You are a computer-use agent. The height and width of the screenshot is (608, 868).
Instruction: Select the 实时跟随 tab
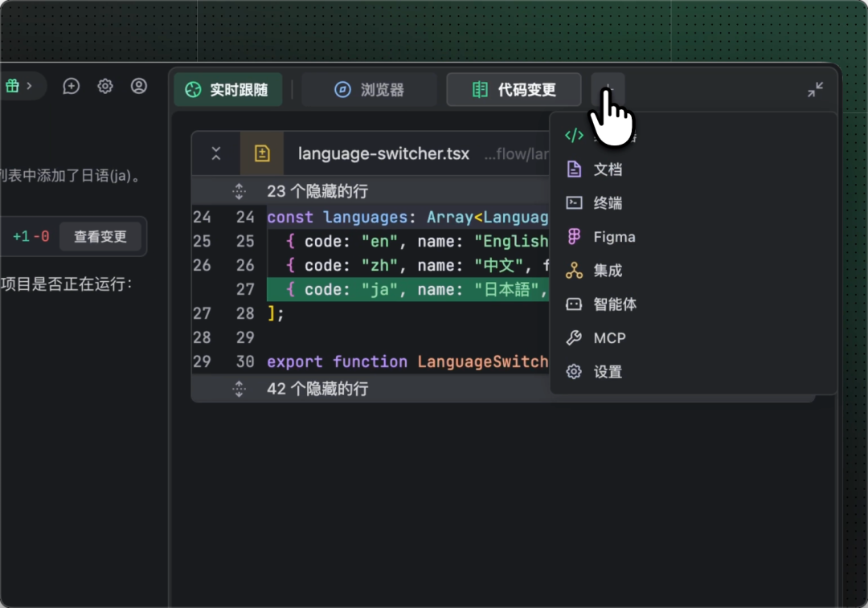(x=228, y=90)
